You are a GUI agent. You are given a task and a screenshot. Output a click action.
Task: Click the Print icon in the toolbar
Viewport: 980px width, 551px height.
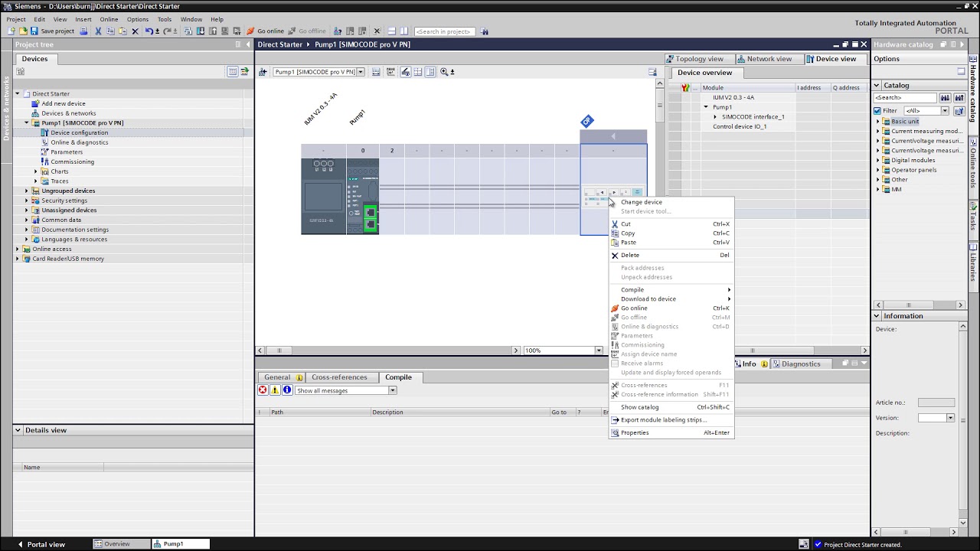click(x=83, y=31)
